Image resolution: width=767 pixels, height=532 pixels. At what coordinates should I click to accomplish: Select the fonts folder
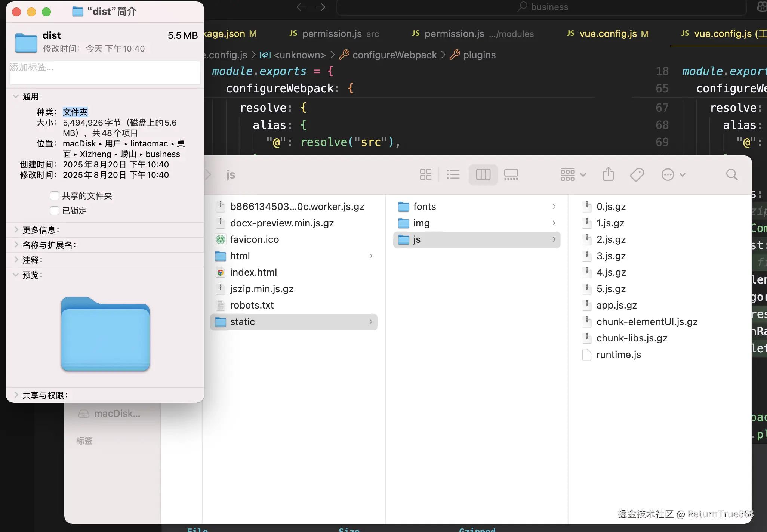click(x=424, y=207)
